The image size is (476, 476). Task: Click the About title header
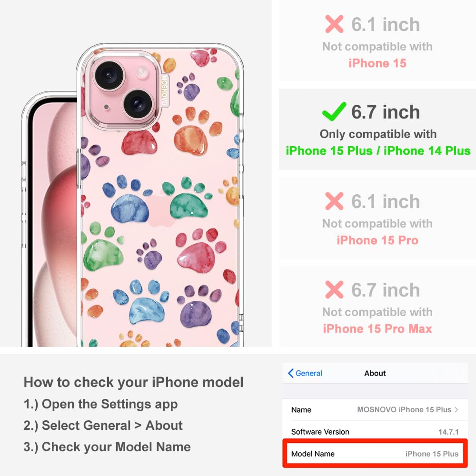375,373
